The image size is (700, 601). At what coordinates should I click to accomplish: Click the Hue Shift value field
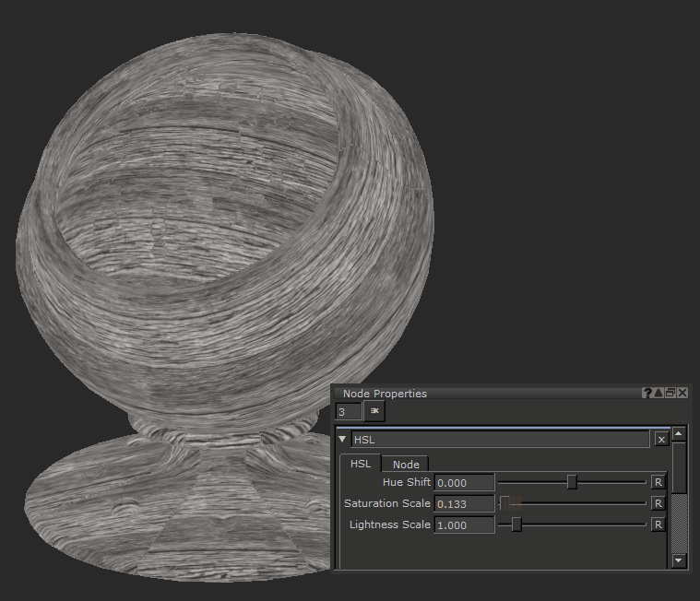(x=464, y=482)
